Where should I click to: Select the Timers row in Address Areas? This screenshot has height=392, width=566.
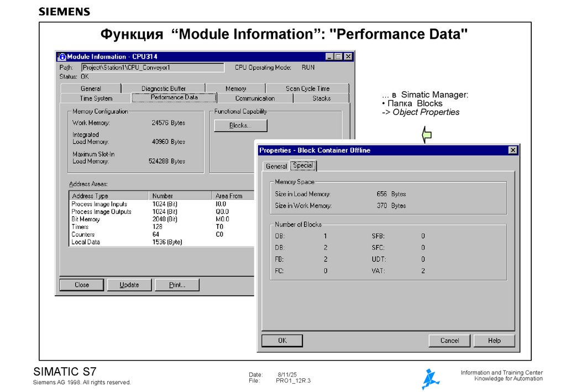point(111,227)
